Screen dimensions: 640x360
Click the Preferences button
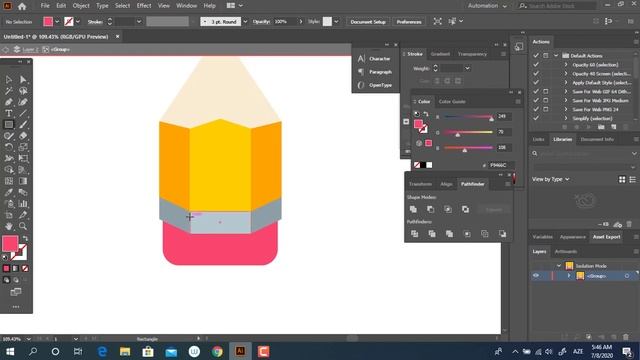[409, 22]
